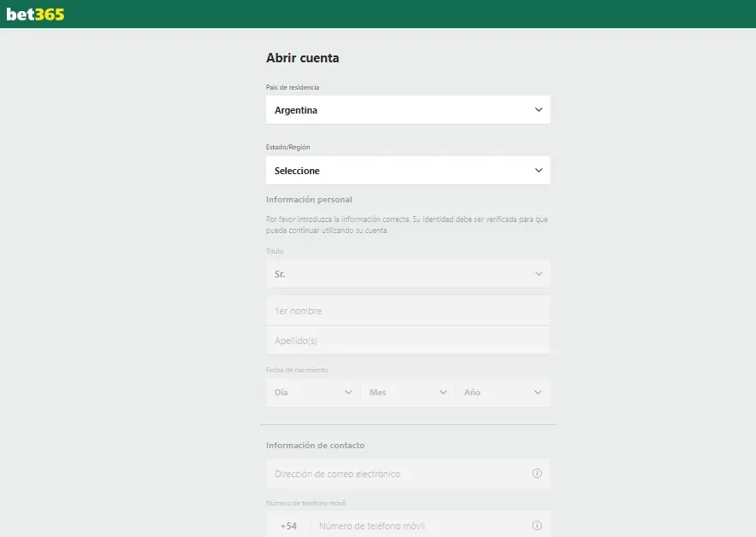
Task: Click the info icon beside the email field
Action: (x=537, y=473)
